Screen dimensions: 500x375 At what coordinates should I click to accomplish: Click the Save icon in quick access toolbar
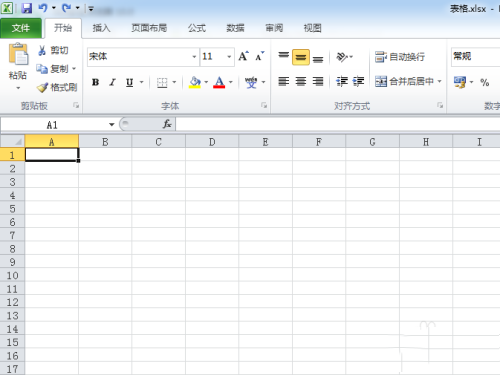[26, 8]
